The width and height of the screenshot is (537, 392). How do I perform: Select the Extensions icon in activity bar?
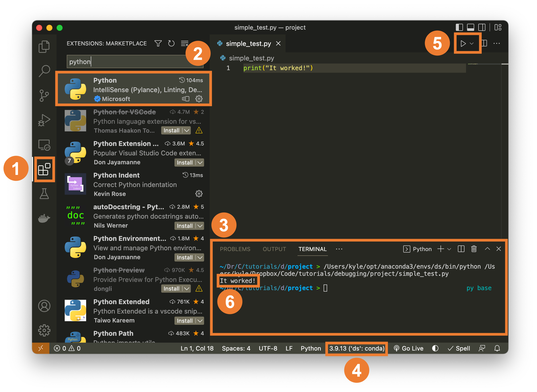pyautogui.click(x=44, y=169)
